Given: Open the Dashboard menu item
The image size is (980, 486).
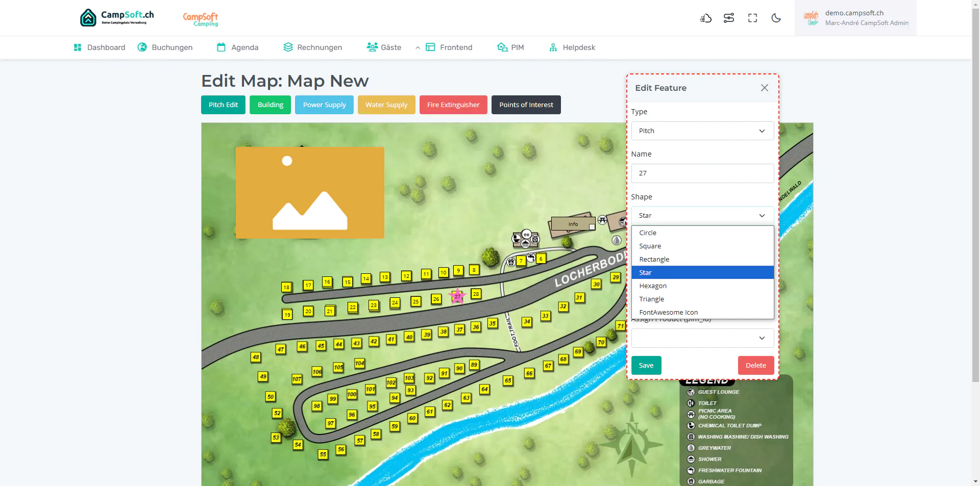Looking at the screenshot, I should pyautogui.click(x=100, y=47).
